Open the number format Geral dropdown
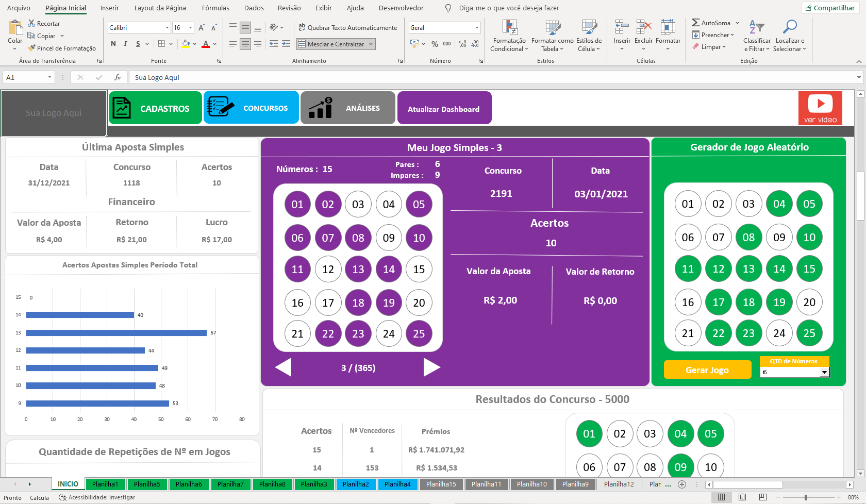Viewport: 866px width, 504px height. pyautogui.click(x=477, y=28)
